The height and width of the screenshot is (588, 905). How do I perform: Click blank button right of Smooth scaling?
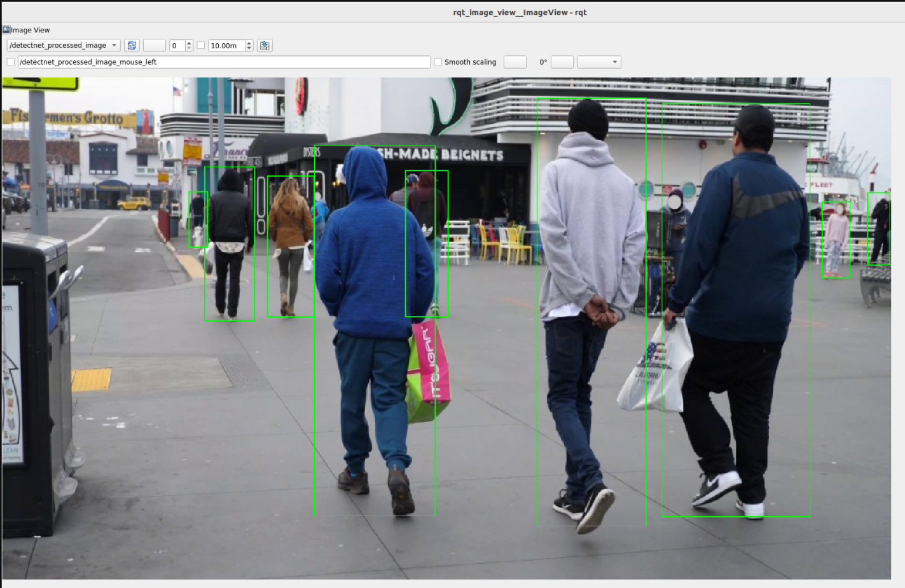click(x=515, y=62)
